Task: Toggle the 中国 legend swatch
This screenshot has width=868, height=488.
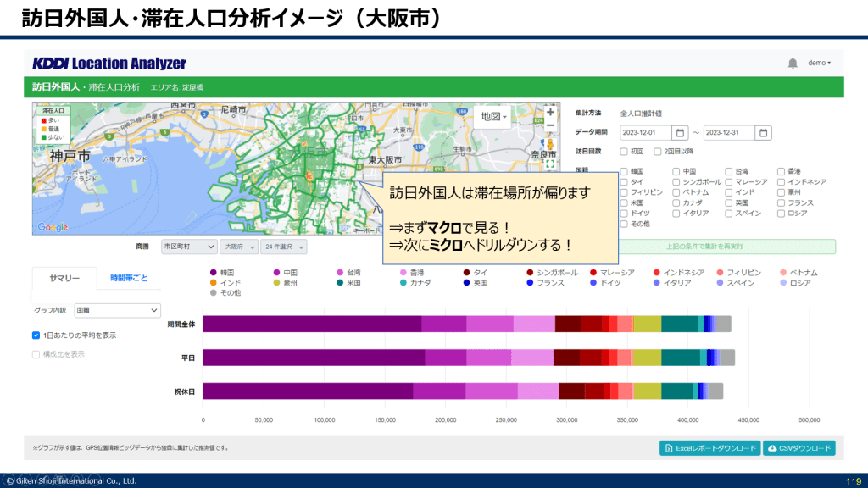Action: pos(277,273)
